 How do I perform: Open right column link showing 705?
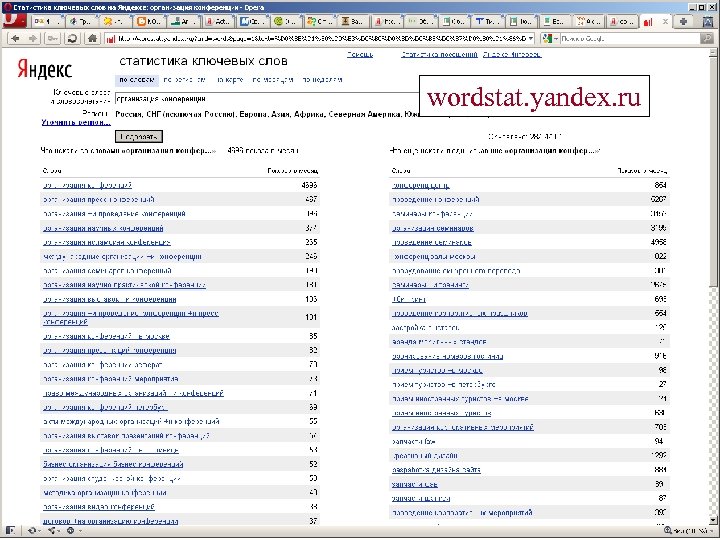pyautogui.click(x=463, y=428)
